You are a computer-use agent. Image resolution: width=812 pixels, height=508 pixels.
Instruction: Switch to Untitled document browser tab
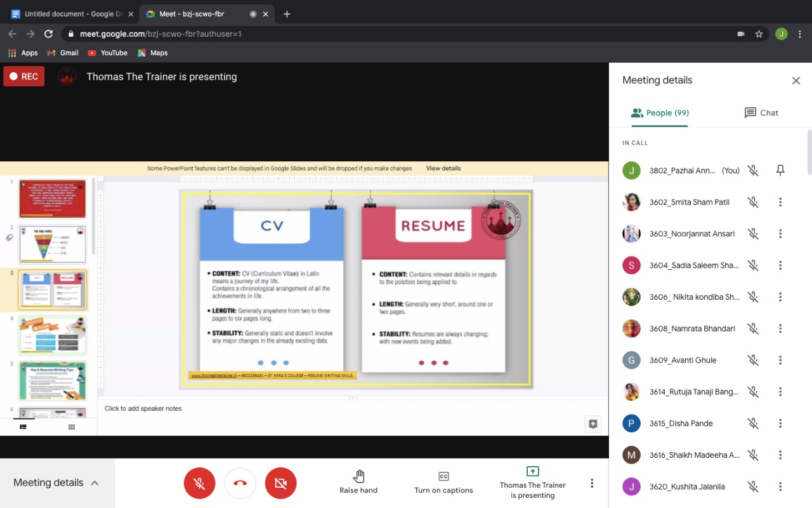71,14
